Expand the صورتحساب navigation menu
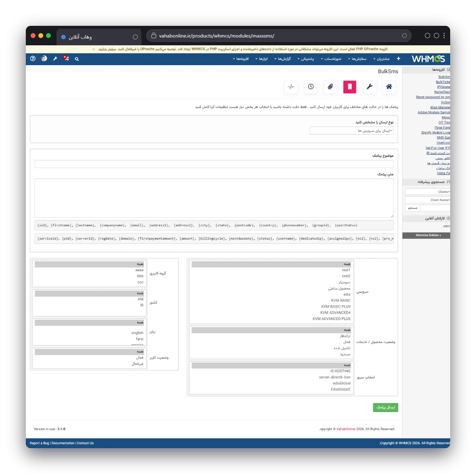This screenshot has width=476, height=474. coord(331,59)
